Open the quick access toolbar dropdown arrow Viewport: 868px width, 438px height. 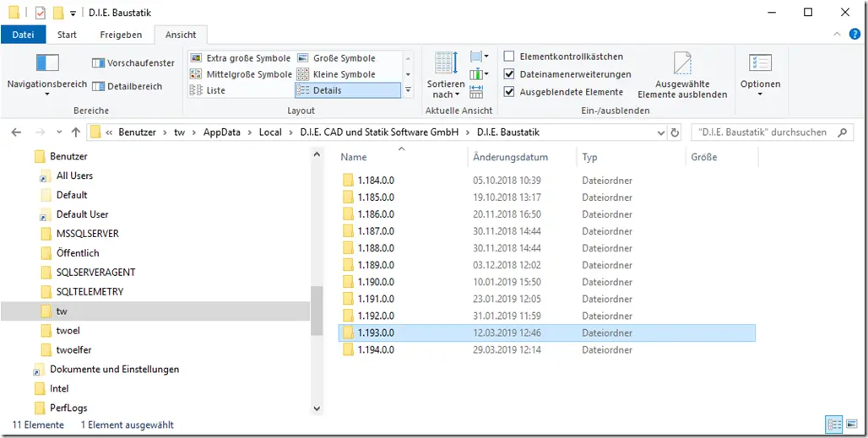[x=73, y=14]
